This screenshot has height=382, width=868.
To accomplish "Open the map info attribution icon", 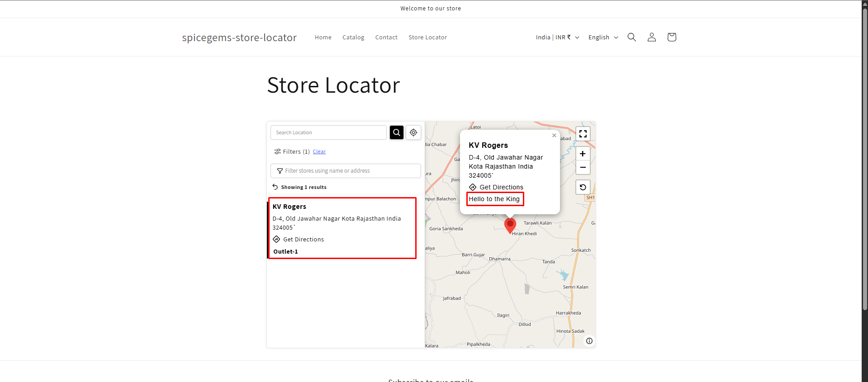I will coord(589,341).
